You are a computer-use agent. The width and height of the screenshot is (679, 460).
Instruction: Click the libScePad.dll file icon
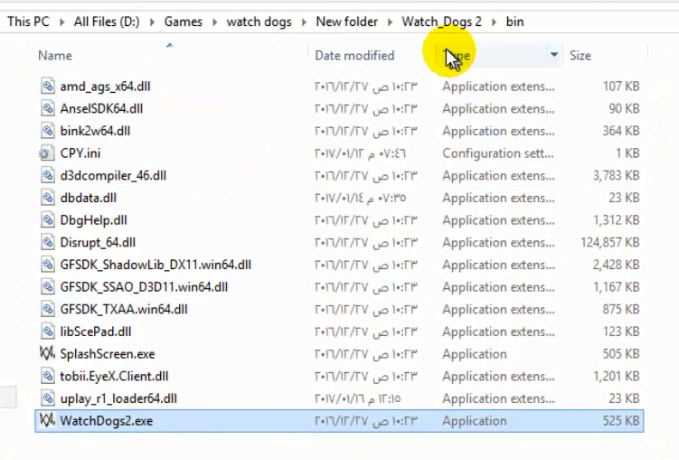[x=48, y=331]
